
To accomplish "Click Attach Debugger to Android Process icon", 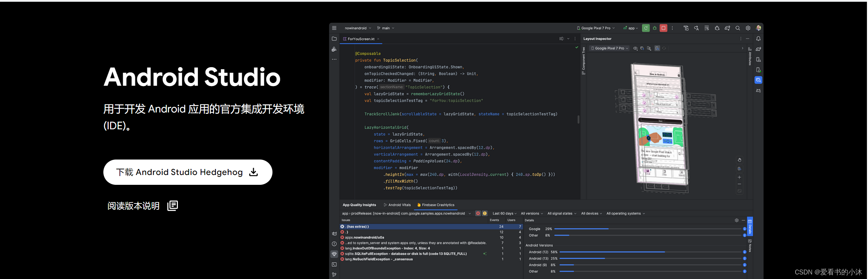I will 717,28.
